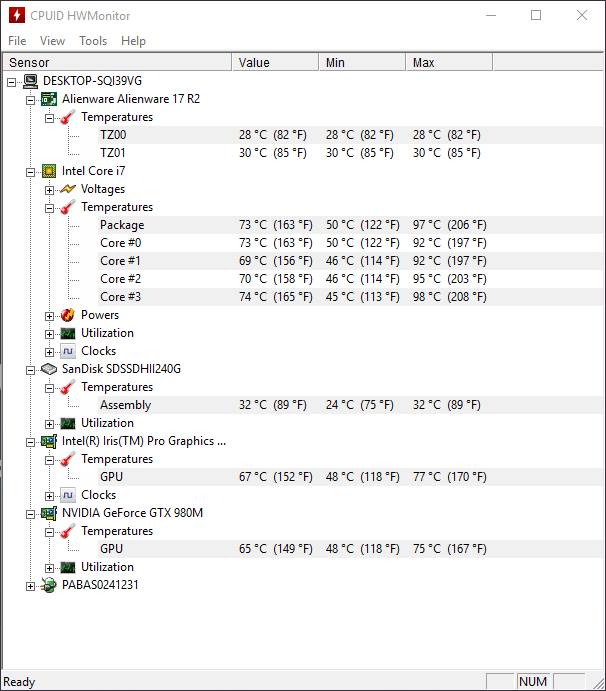Select the TZ00 temperature row
The width and height of the screenshot is (606, 691).
point(351,135)
